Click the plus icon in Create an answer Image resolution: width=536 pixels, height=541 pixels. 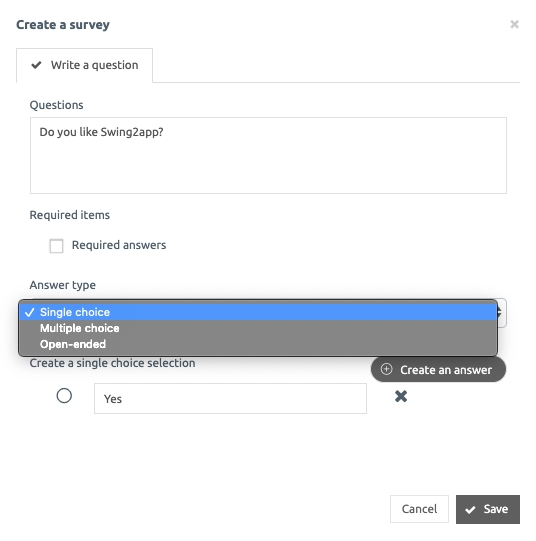386,369
